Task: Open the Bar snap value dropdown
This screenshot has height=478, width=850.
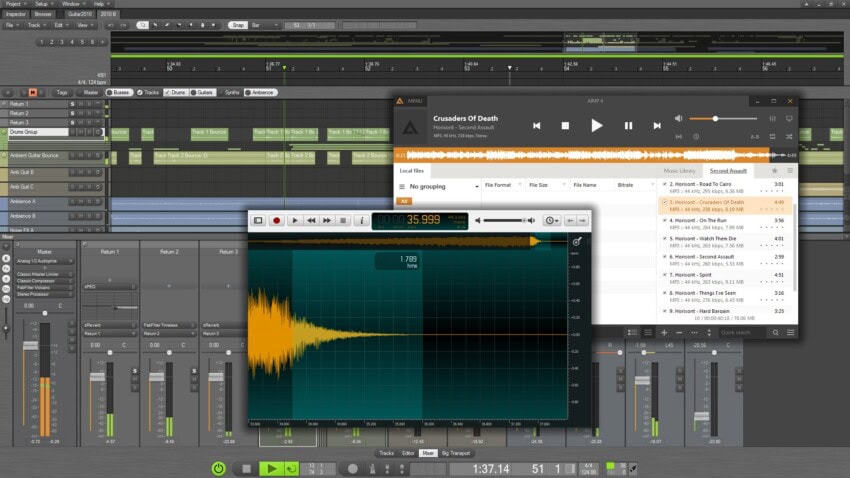Action: click(x=265, y=24)
